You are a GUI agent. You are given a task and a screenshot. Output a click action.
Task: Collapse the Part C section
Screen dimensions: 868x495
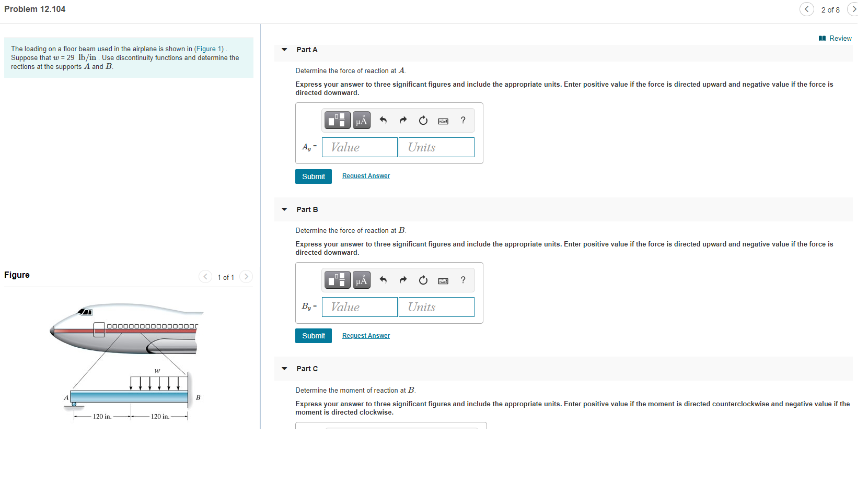click(x=284, y=368)
